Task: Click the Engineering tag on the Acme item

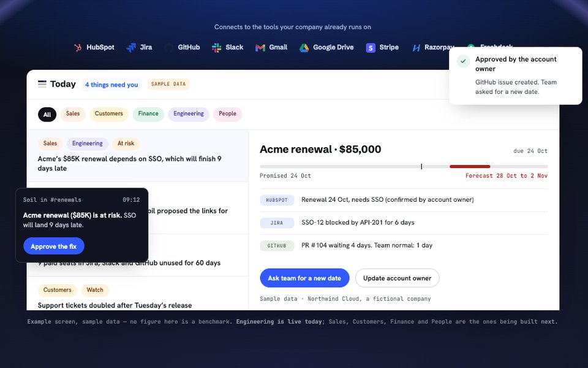Action: pyautogui.click(x=88, y=144)
